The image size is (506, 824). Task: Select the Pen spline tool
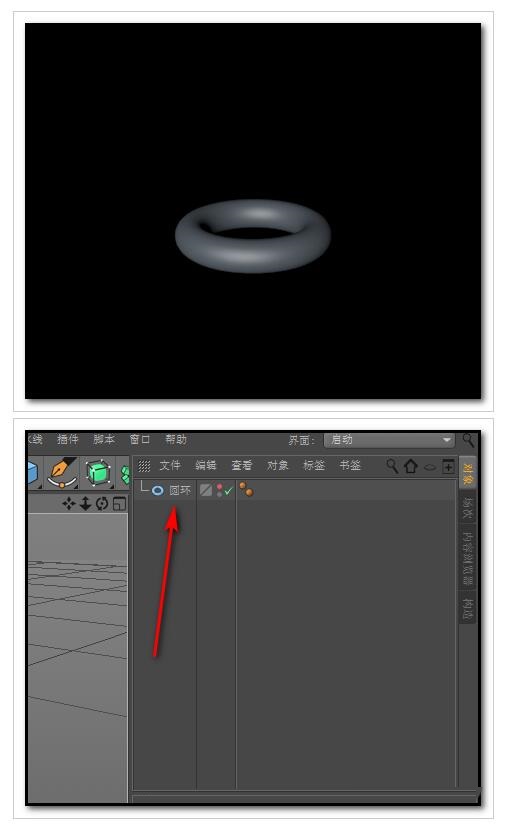tap(62, 472)
